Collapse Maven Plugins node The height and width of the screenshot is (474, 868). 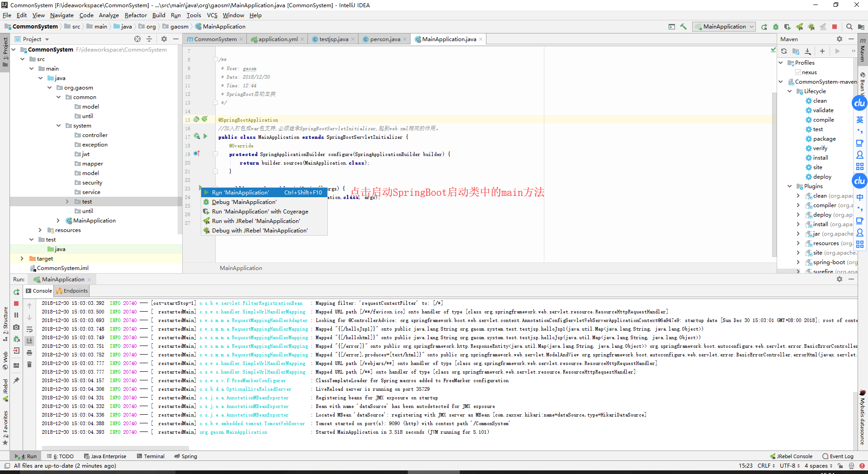[790, 186]
